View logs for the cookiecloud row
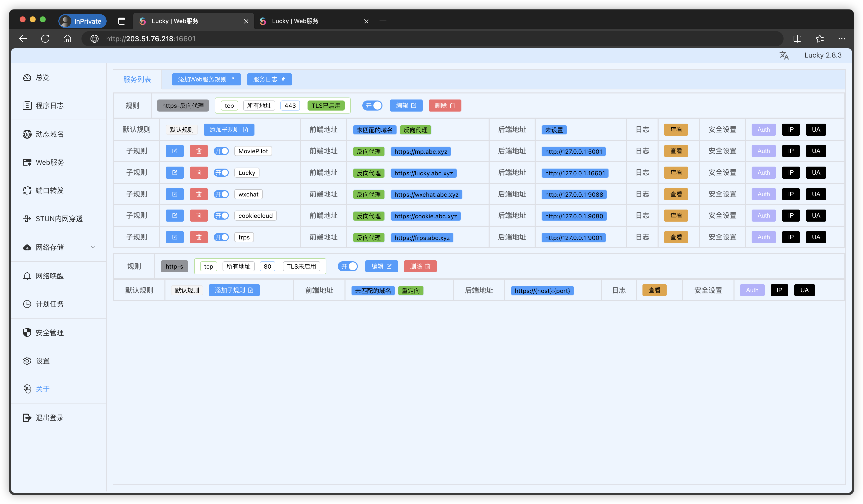The width and height of the screenshot is (863, 504). tap(676, 216)
